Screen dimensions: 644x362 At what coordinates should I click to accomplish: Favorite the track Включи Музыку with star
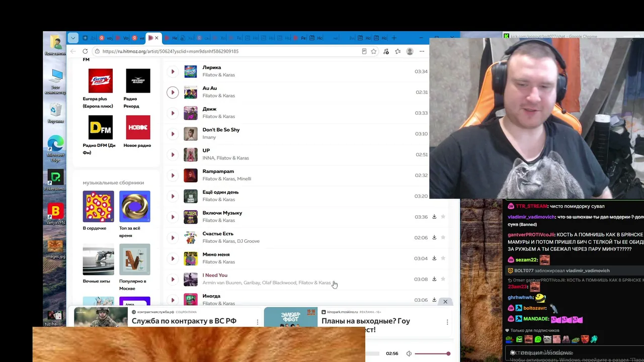click(x=443, y=217)
